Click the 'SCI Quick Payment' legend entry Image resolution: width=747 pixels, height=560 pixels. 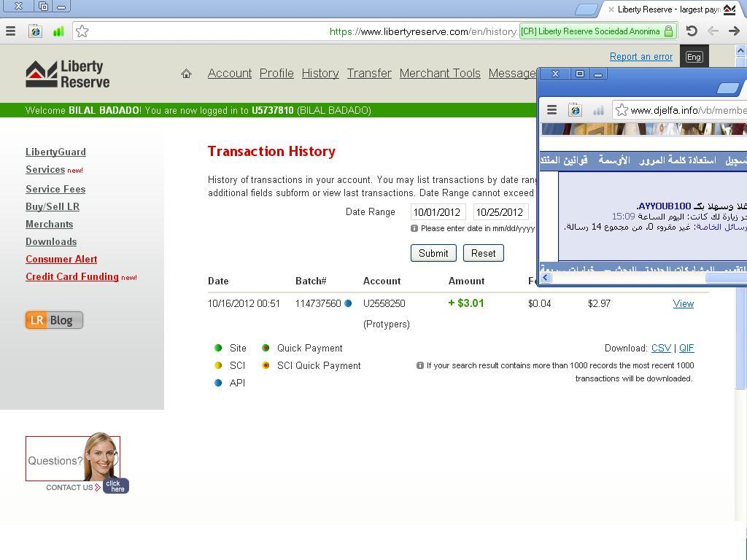pos(319,366)
